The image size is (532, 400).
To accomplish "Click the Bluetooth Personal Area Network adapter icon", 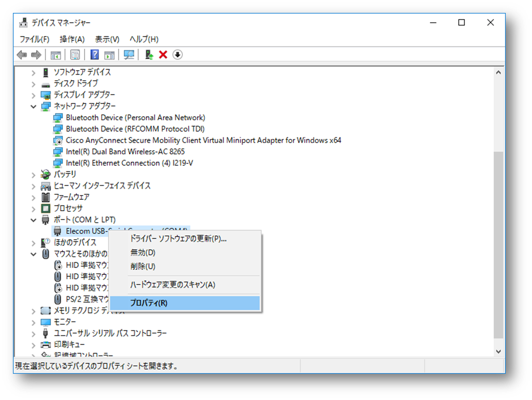I will 58,117.
